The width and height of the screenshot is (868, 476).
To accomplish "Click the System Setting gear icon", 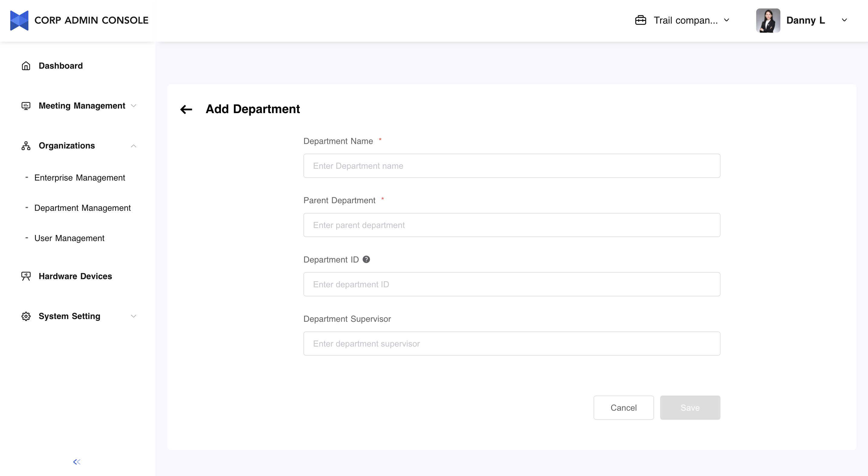I will pos(26,316).
